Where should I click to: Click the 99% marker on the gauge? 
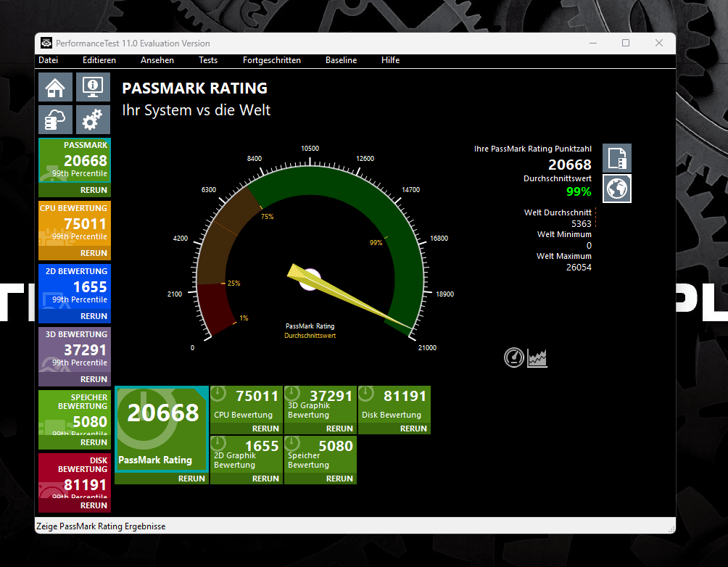pos(376,242)
